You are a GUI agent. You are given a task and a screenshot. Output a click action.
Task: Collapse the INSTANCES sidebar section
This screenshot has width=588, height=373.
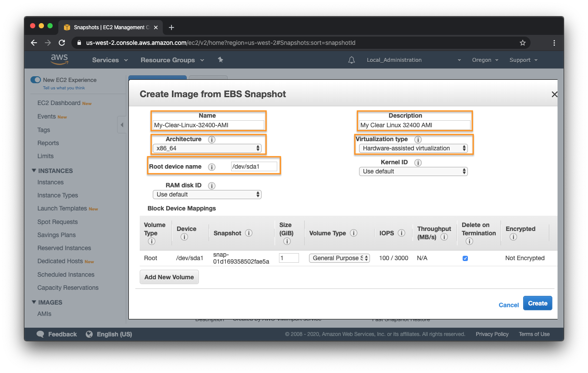click(x=34, y=170)
